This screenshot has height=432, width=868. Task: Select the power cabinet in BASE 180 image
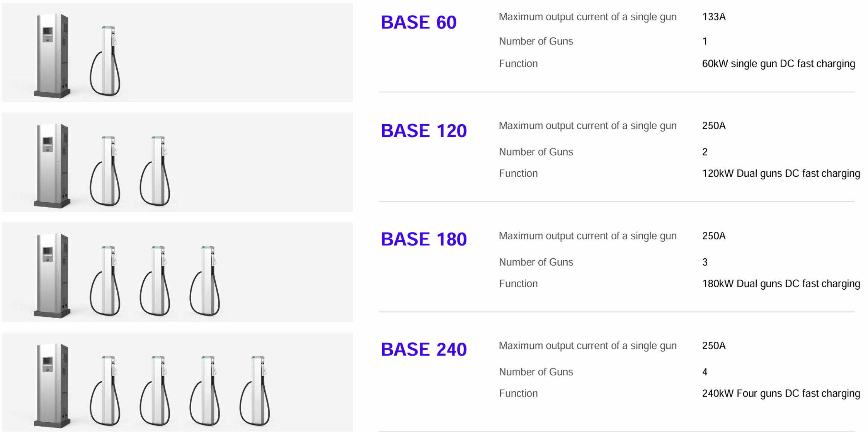[x=52, y=275]
